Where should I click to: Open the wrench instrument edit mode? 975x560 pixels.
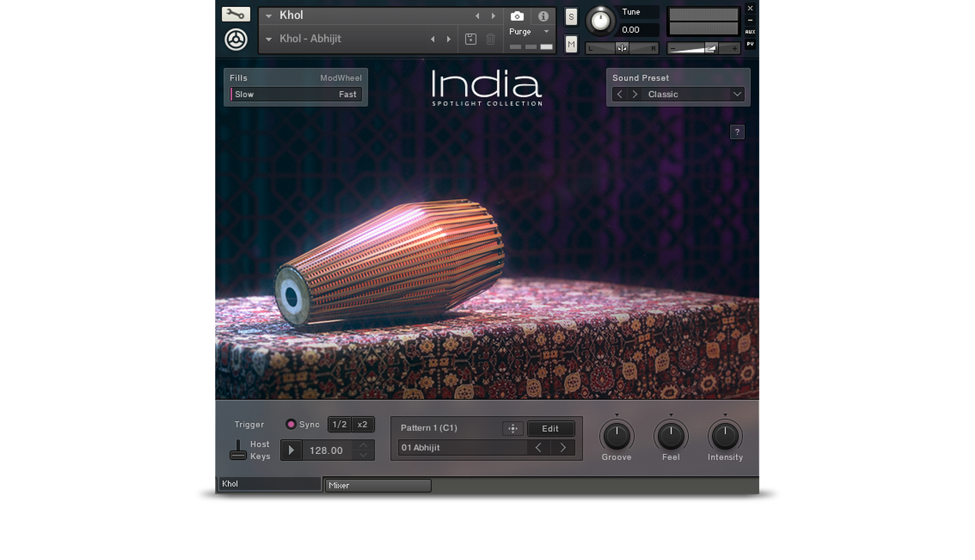click(x=236, y=14)
